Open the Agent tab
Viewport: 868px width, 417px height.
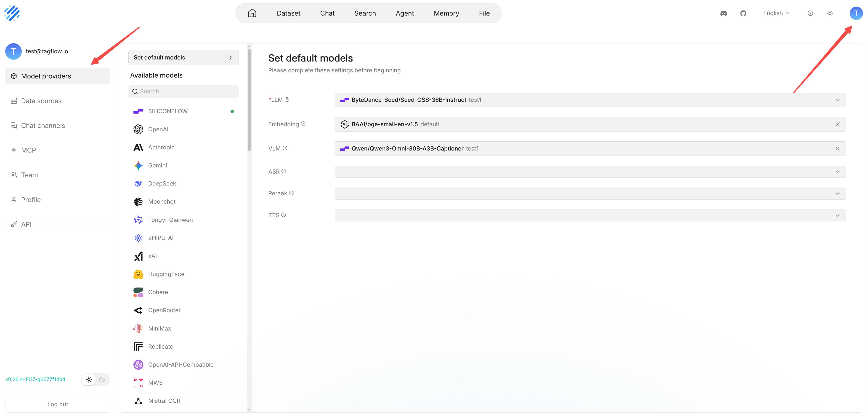pyautogui.click(x=405, y=13)
